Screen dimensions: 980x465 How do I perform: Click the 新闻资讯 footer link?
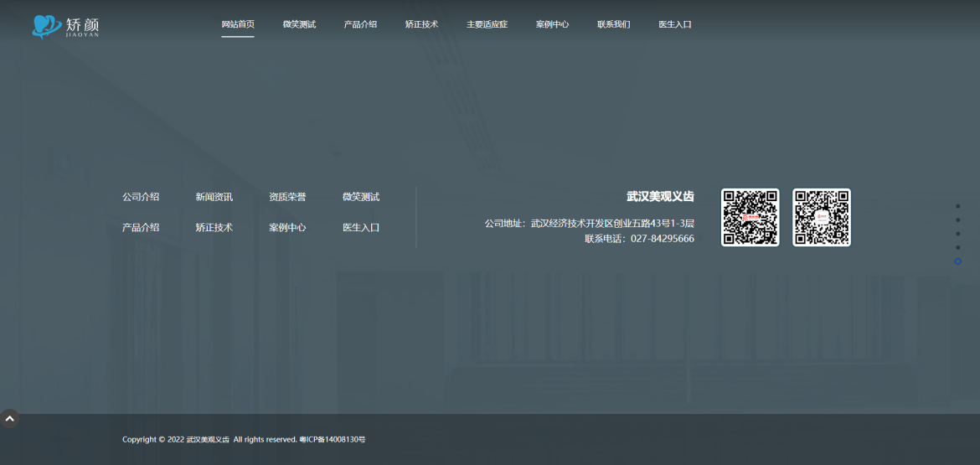click(x=214, y=197)
